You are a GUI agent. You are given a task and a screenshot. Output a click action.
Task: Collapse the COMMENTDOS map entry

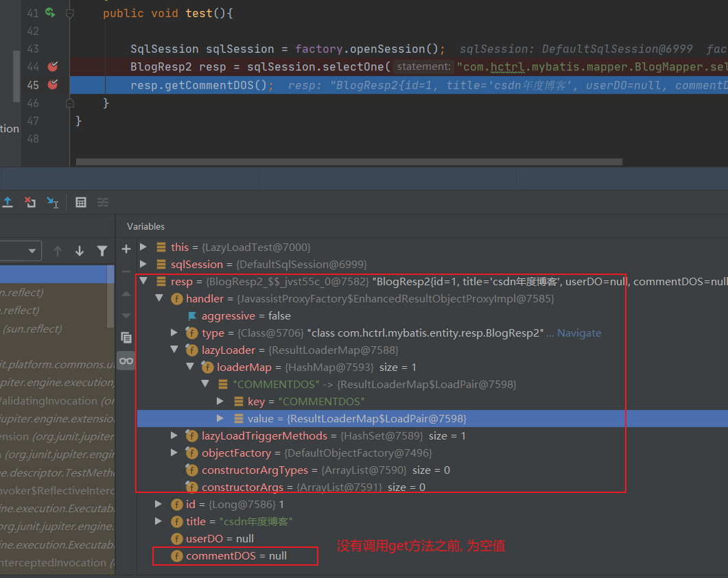[x=205, y=384]
